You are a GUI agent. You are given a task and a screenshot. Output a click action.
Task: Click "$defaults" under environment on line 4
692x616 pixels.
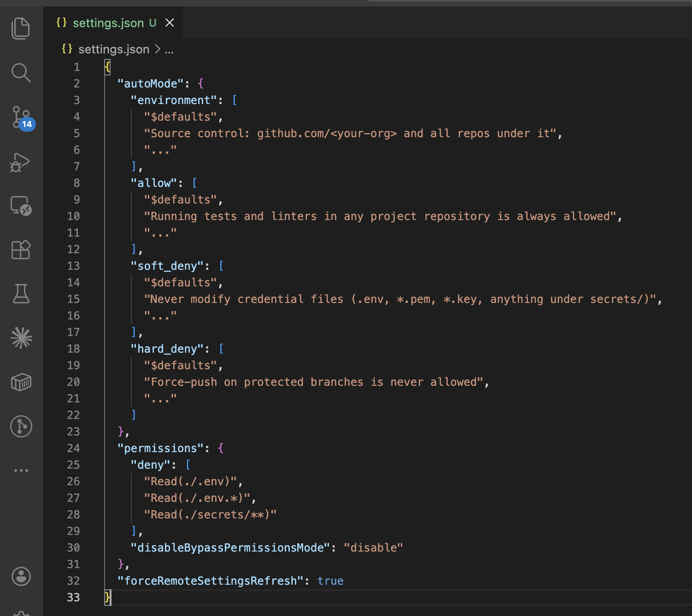(x=181, y=117)
